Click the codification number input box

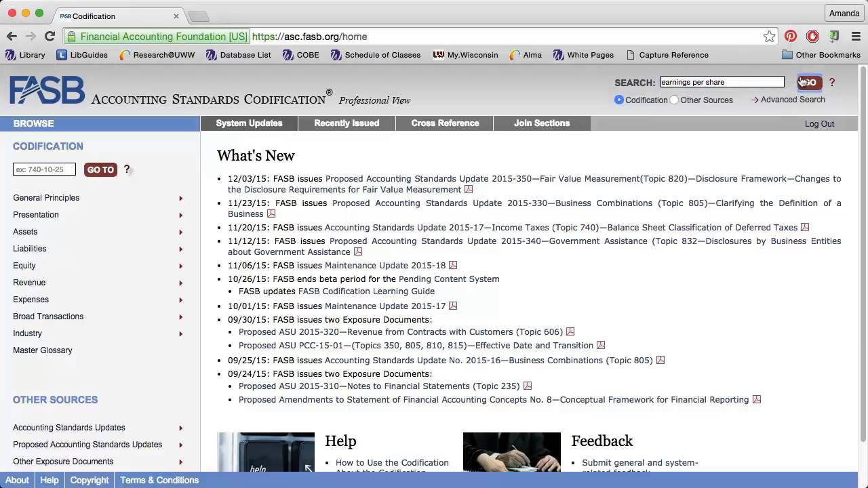[44, 169]
